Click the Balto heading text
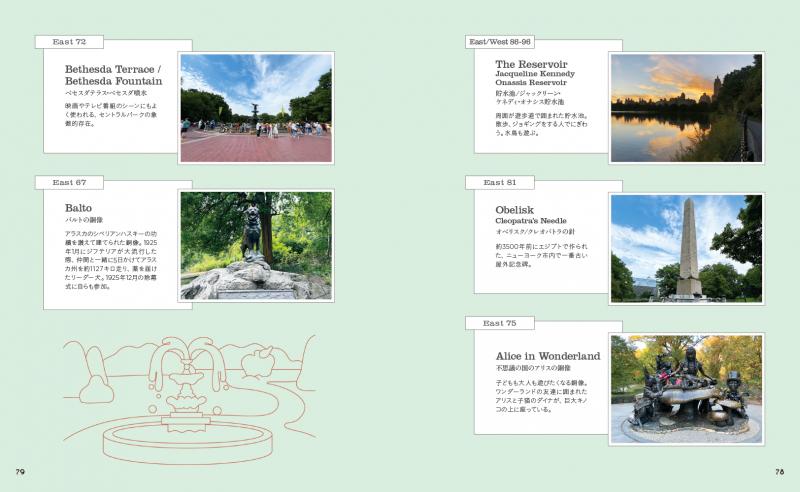Image resolution: width=800 pixels, height=492 pixels. (x=78, y=208)
